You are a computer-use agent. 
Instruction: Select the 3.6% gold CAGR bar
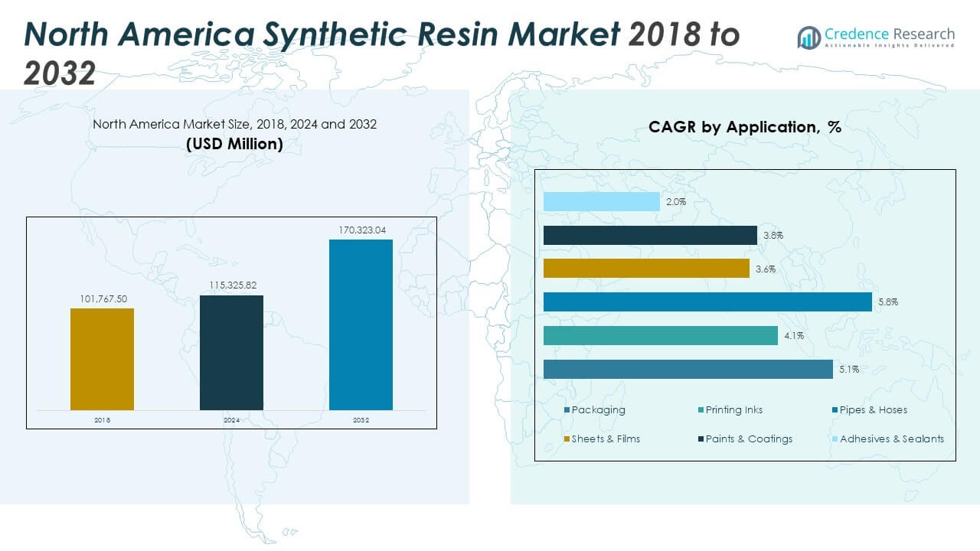coord(646,269)
